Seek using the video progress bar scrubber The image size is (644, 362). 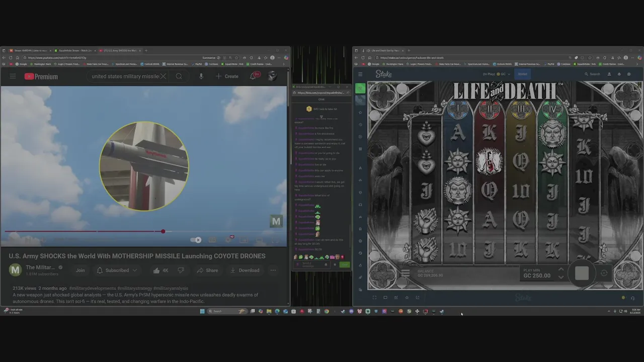(163, 231)
